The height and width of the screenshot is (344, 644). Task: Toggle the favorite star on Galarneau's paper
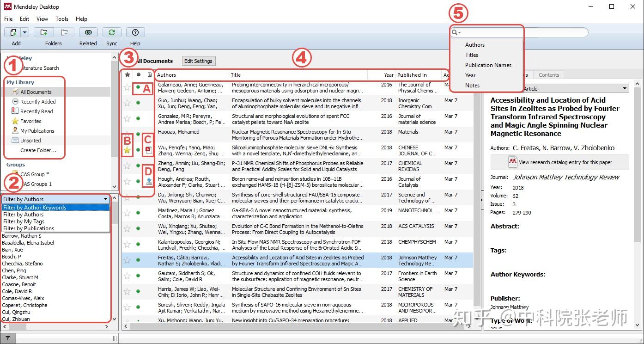click(127, 87)
